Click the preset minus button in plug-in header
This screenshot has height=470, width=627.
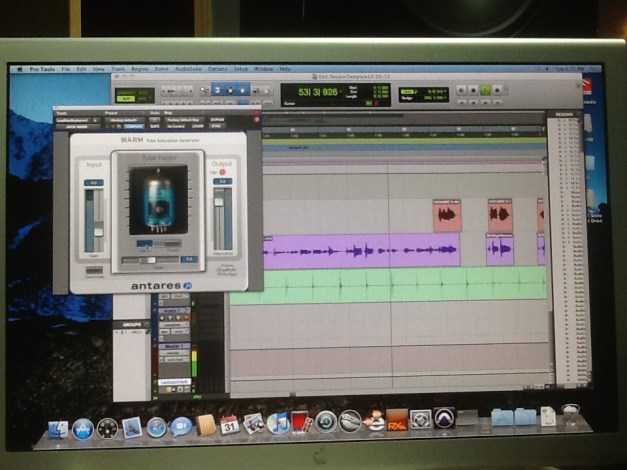tap(107, 126)
